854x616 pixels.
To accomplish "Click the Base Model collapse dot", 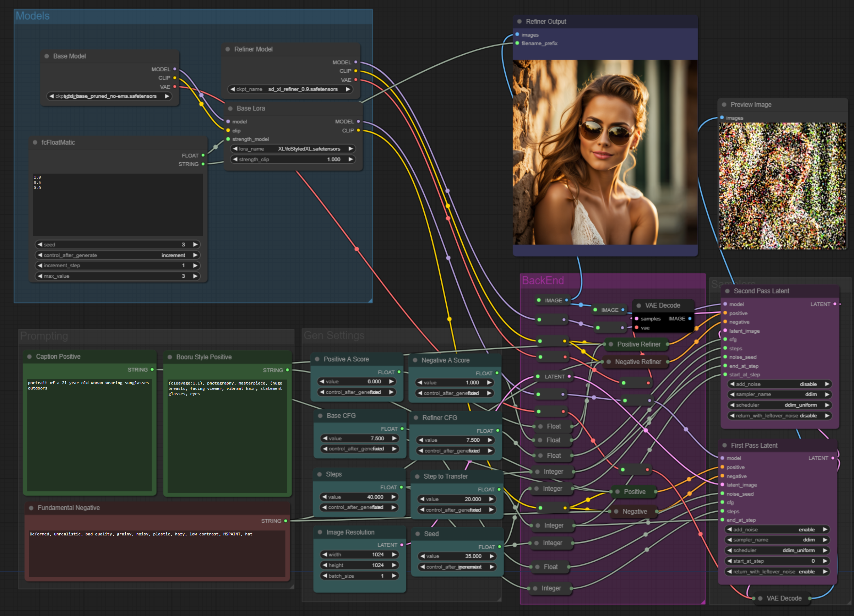I will [47, 56].
